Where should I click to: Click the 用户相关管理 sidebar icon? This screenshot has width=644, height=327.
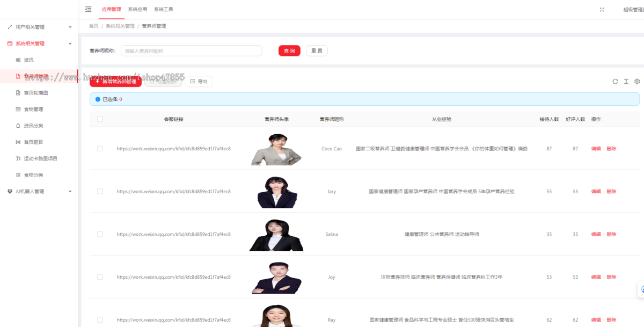tap(10, 27)
